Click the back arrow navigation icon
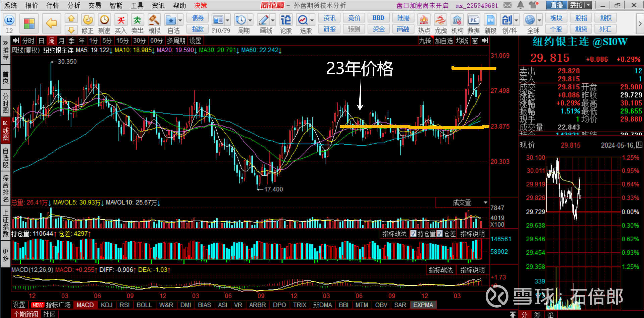The height and width of the screenshot is (318, 644). pyautogui.click(x=51, y=23)
